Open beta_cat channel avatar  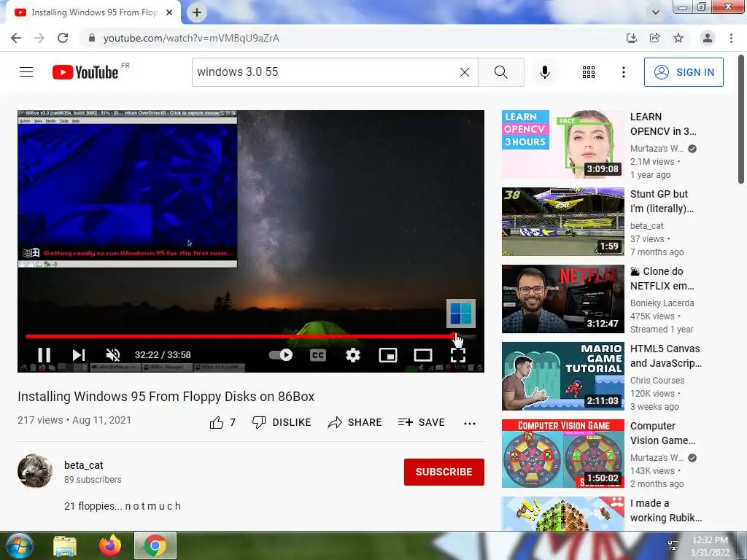(35, 471)
